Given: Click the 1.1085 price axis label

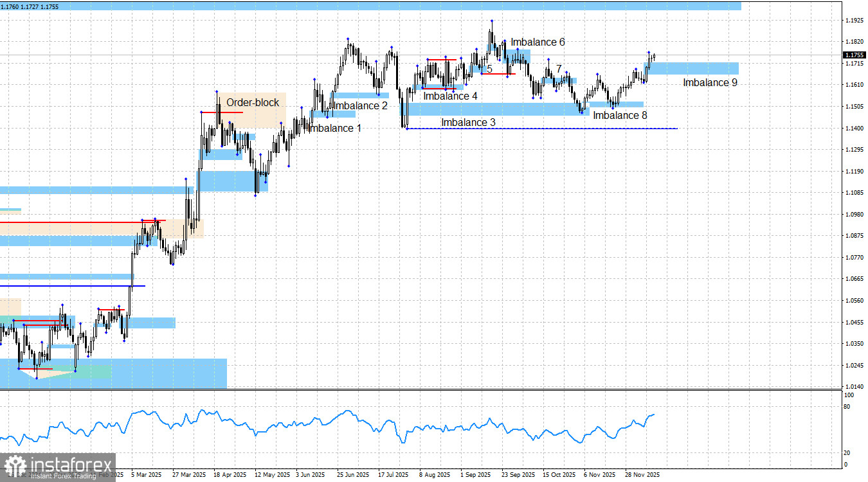Looking at the screenshot, I should click(x=854, y=193).
